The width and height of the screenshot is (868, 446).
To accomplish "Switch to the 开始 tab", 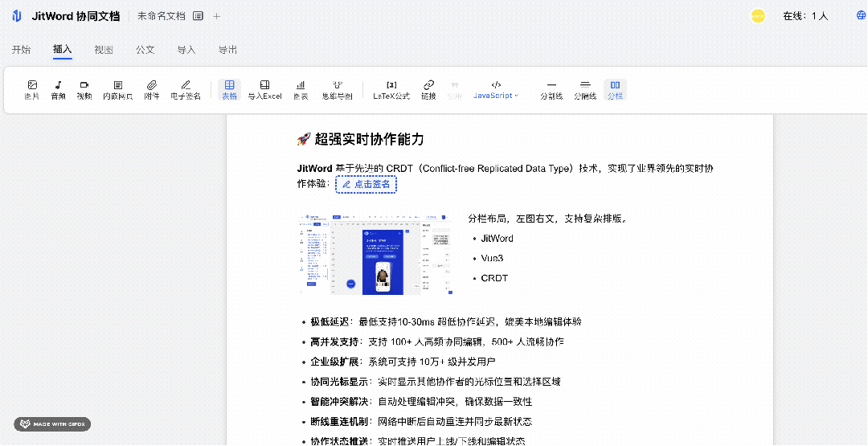I will pos(21,50).
